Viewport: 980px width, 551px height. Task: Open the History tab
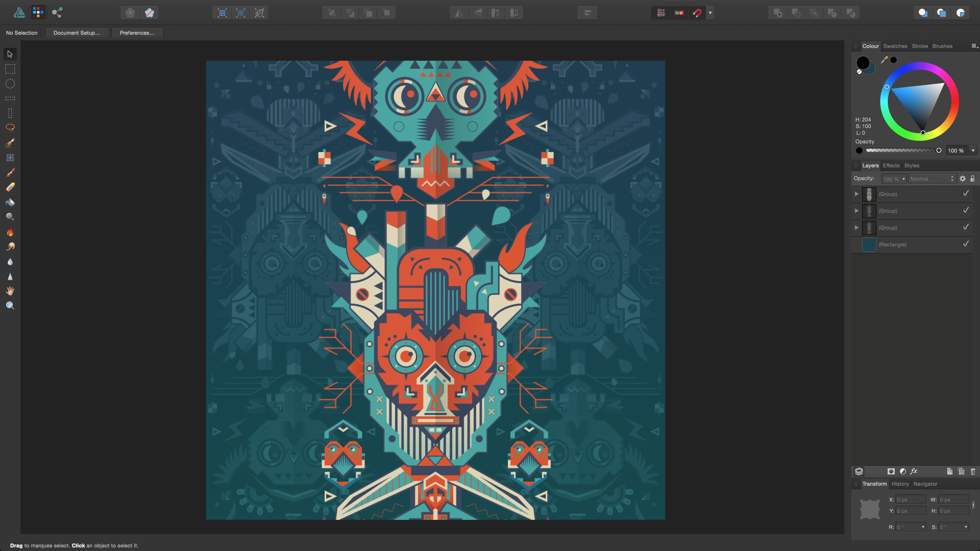click(900, 484)
